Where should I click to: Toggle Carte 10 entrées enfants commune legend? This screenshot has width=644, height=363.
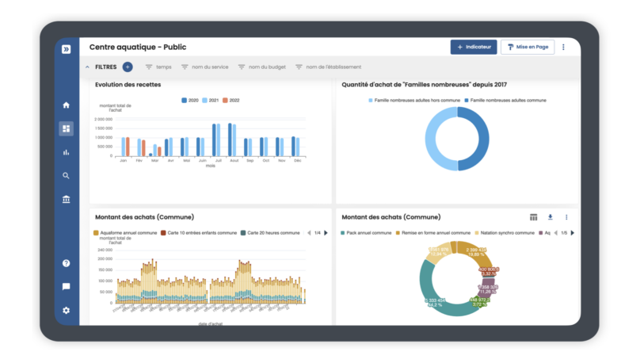(x=199, y=233)
